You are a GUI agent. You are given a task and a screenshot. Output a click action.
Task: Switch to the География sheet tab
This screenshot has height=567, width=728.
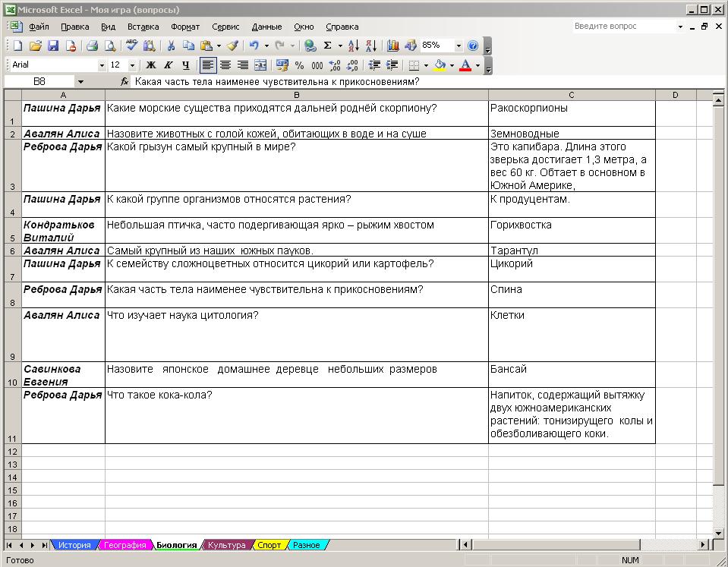coord(124,545)
